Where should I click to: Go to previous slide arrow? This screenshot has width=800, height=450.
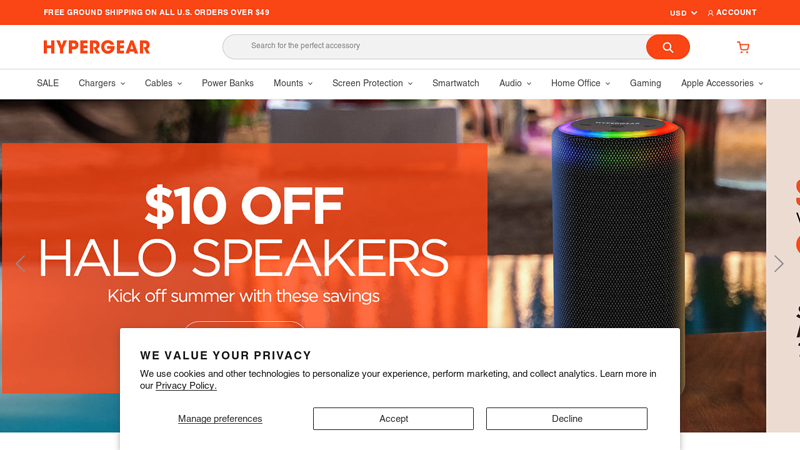pos(20,263)
